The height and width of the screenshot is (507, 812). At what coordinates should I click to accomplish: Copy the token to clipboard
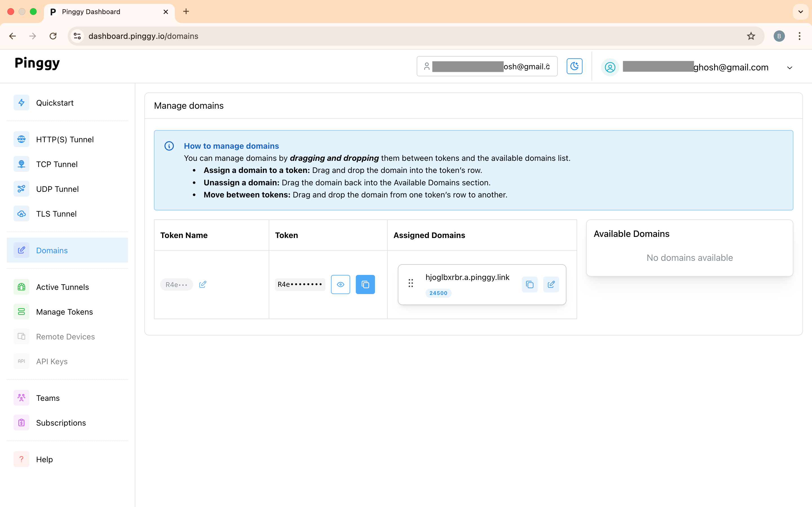point(365,284)
